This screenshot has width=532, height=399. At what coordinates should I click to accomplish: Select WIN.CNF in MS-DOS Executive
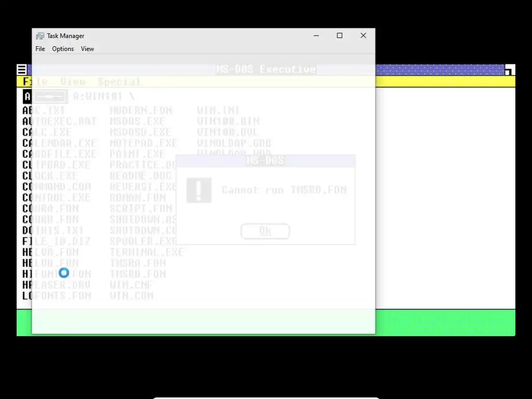131,285
